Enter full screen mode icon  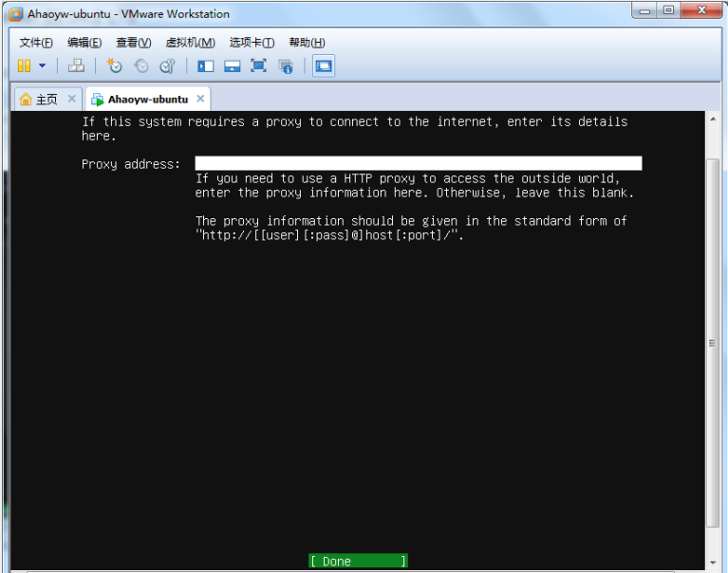[x=258, y=65]
